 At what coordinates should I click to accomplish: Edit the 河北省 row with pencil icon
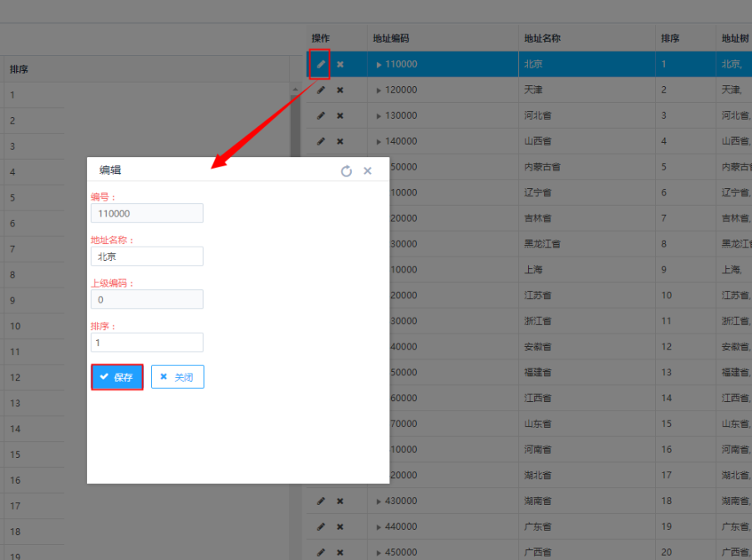(x=320, y=115)
